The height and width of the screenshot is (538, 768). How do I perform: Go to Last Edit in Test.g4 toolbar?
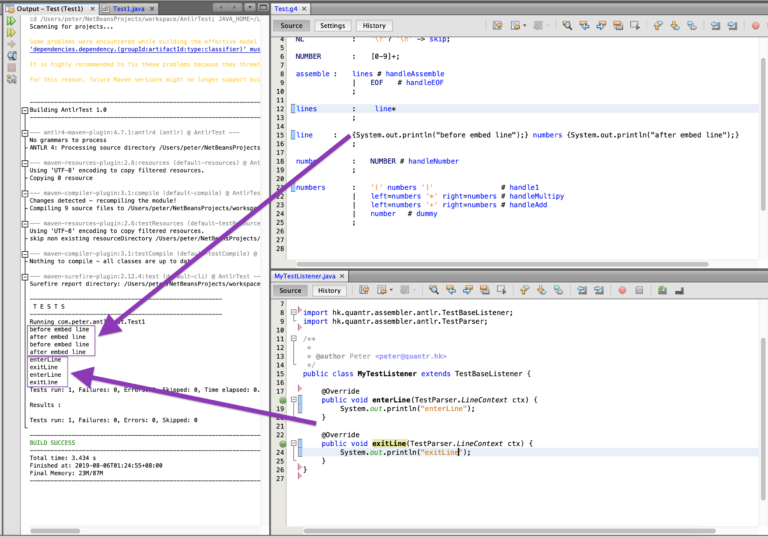[x=497, y=25]
